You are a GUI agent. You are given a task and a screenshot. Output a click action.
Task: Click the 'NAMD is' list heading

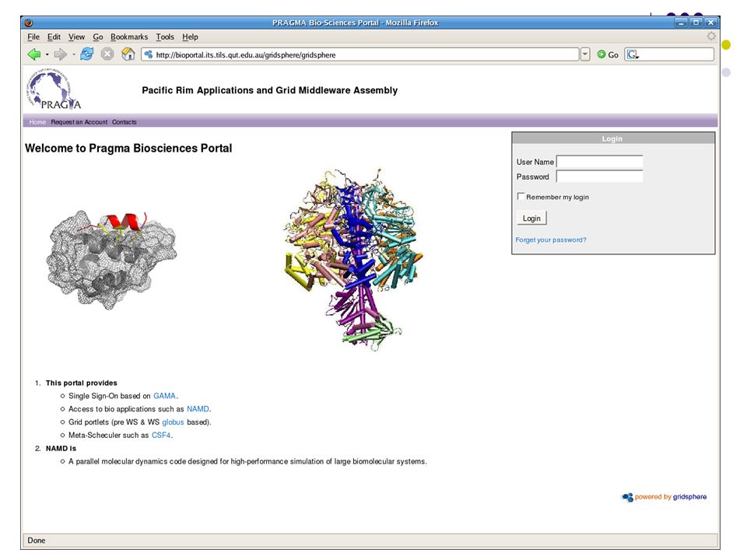[61, 449]
